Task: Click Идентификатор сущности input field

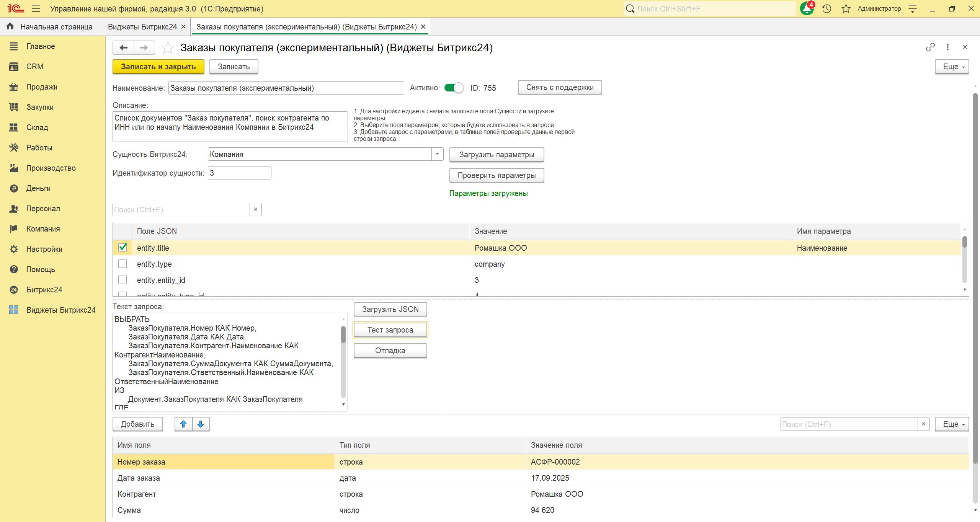Action: 239,173
